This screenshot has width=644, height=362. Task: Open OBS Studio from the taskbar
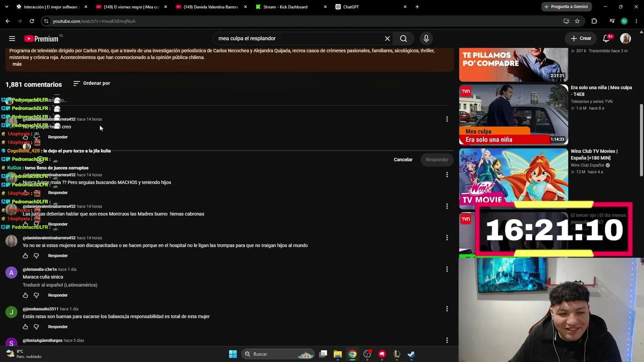pos(367,354)
